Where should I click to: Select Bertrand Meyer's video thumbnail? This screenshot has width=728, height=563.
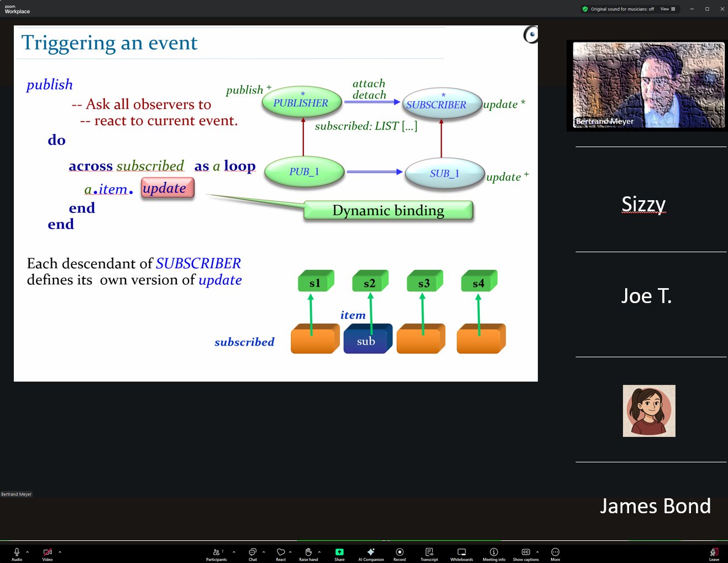pos(648,85)
